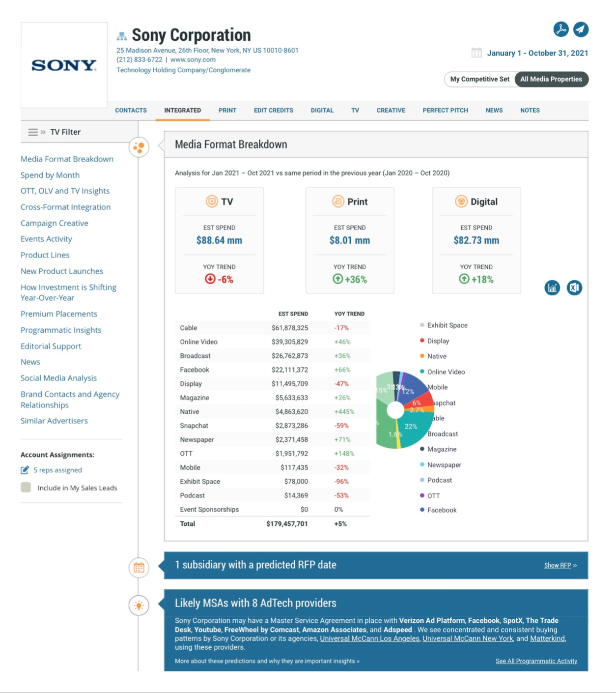Open Campaign Creative in sidebar
This screenshot has width=616, height=693.
pyautogui.click(x=55, y=223)
